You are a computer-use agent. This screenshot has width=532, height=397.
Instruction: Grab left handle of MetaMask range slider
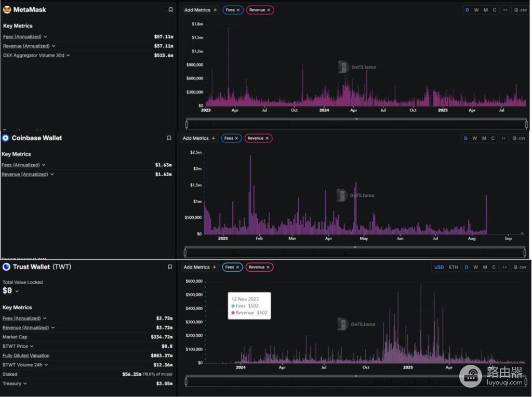tap(187, 124)
